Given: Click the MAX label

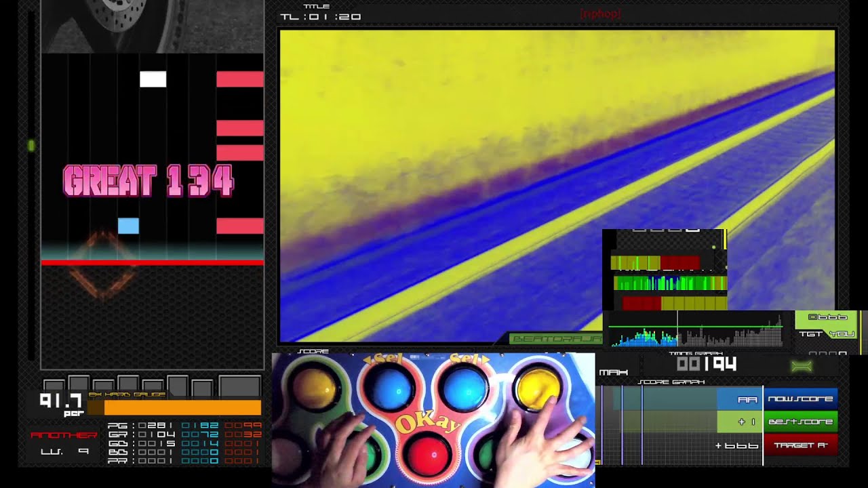Looking at the screenshot, I should [613, 372].
